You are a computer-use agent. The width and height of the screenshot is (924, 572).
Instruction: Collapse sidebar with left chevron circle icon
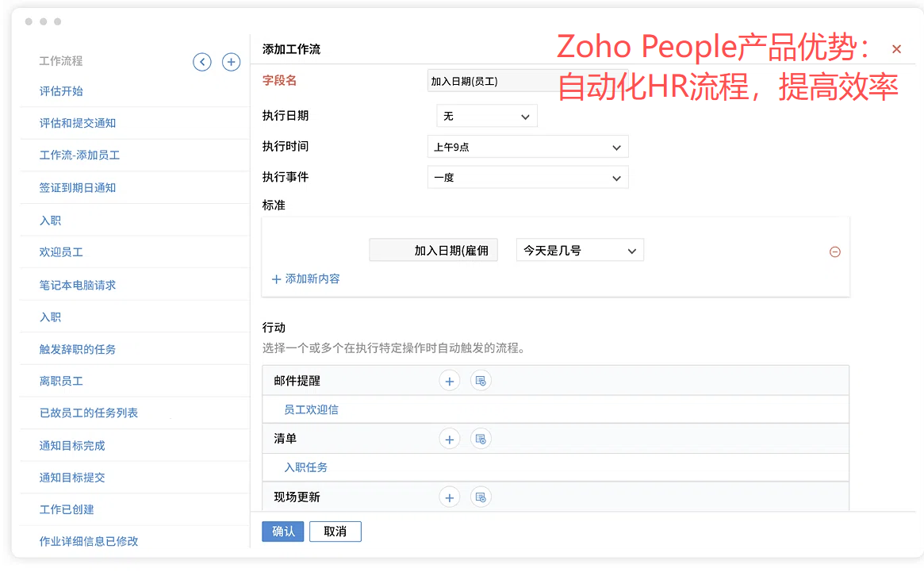(202, 61)
